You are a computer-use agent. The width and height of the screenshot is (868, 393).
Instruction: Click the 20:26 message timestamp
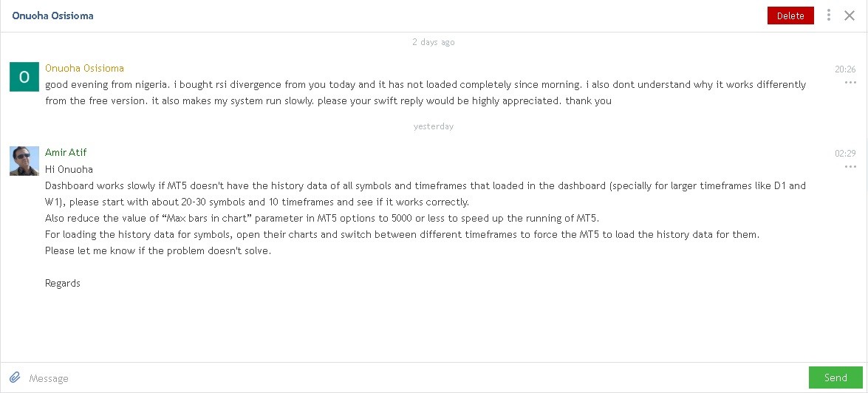pos(845,69)
